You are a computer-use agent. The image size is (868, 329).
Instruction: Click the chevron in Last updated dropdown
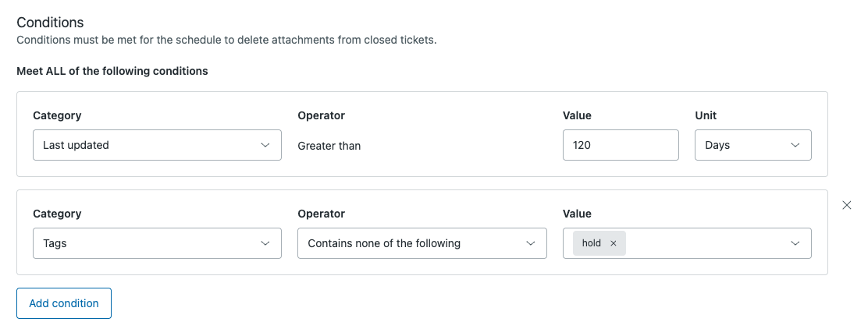(x=265, y=145)
